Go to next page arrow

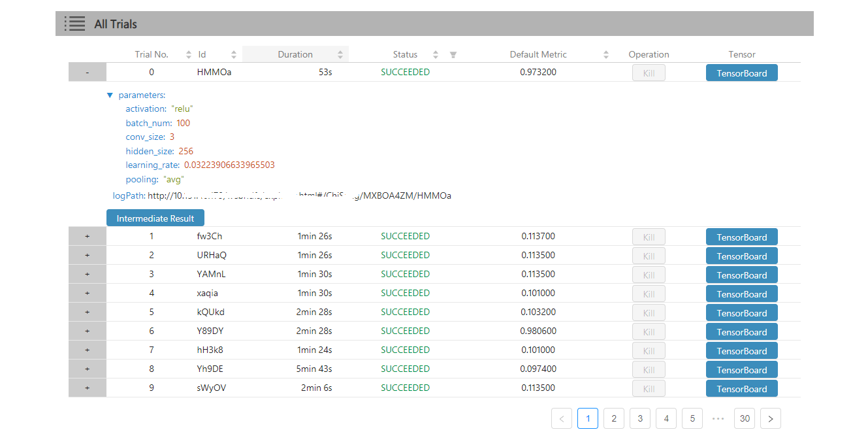[771, 418]
